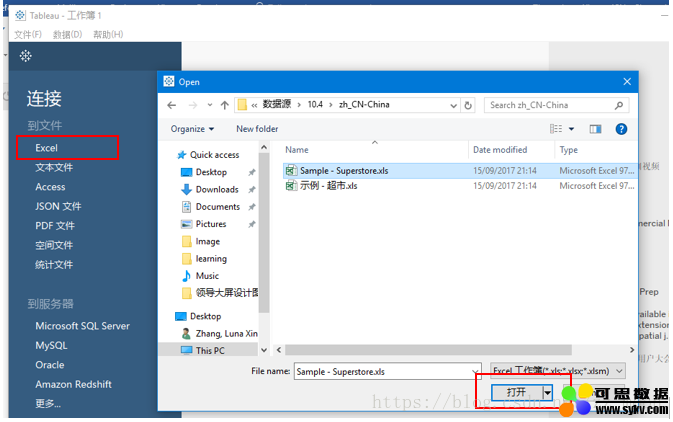
Task: Select Quick access in navigation pane
Action: point(215,155)
